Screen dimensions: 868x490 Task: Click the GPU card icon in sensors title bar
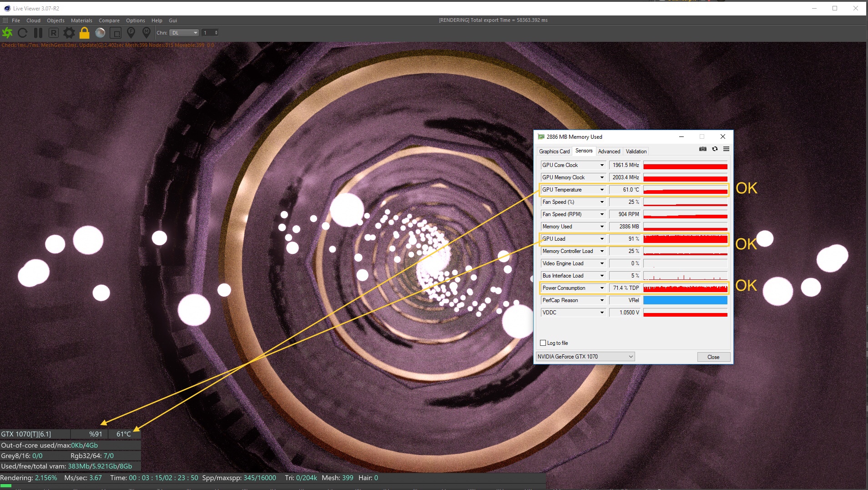(541, 137)
